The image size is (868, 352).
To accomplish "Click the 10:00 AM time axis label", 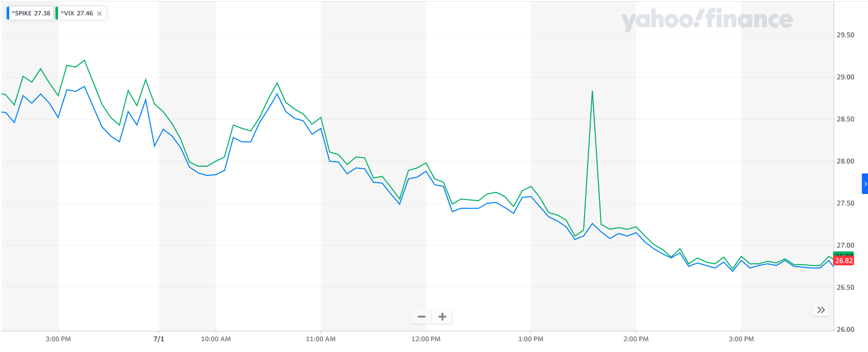I will pos(216,339).
